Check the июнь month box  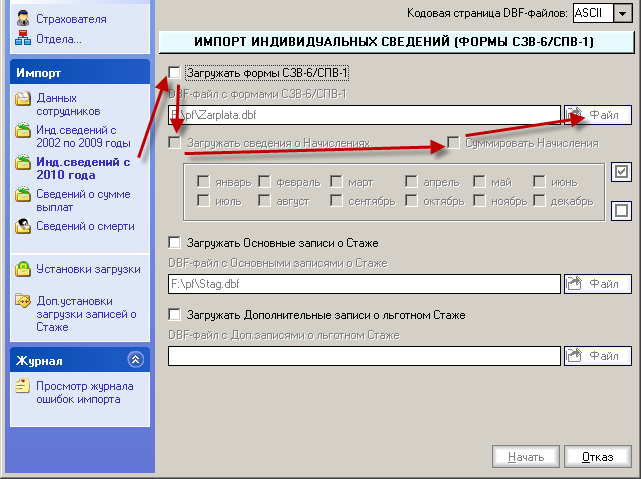tap(539, 181)
